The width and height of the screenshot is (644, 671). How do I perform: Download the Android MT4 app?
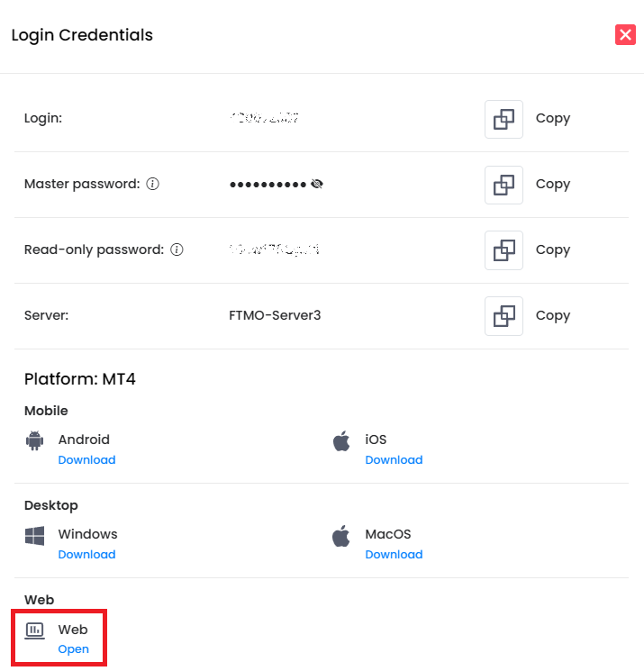tap(86, 460)
